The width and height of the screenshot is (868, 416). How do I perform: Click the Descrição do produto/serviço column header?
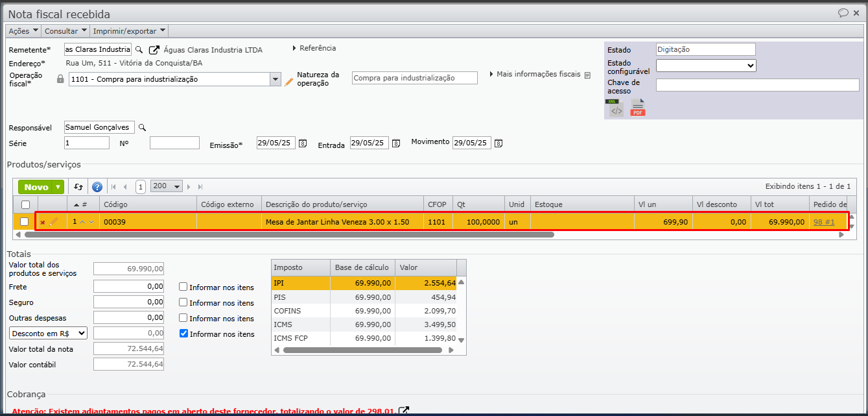tap(343, 204)
